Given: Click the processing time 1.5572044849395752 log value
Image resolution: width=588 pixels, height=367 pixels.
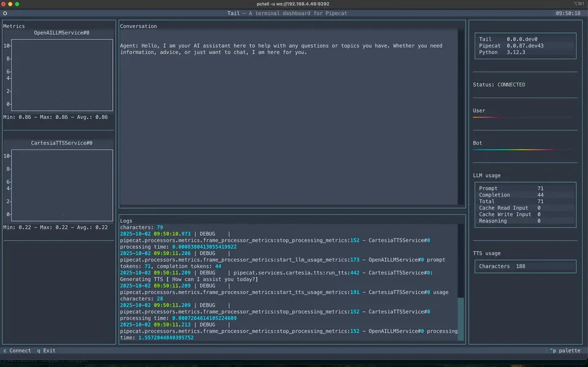Looking at the screenshot, I should click(166, 338).
